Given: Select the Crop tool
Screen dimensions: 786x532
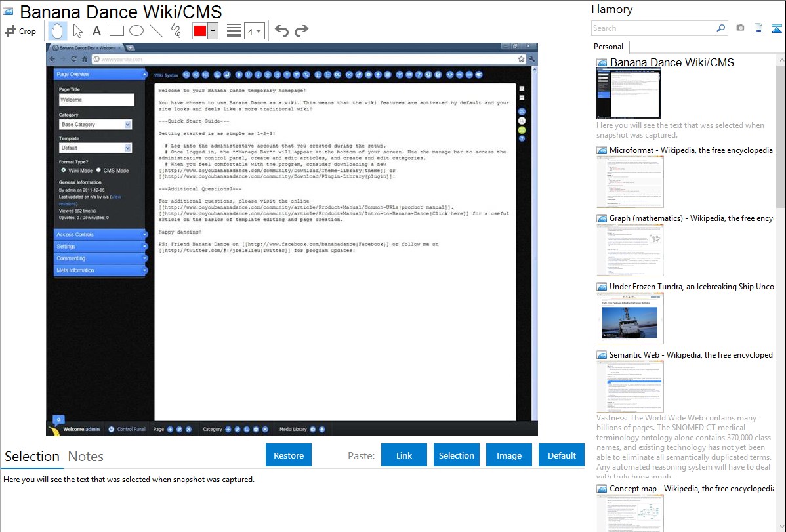Looking at the screenshot, I should 20,31.
